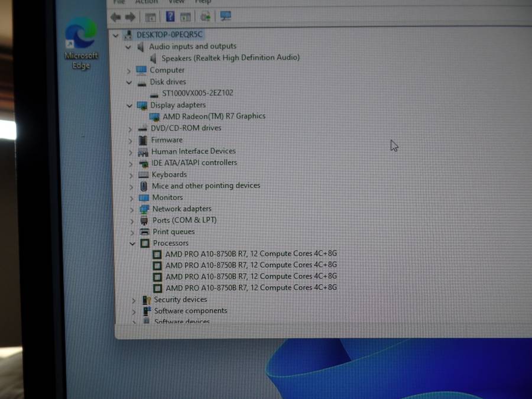532x399 pixels.
Task: Expand the Network adapters category
Action: [x=131, y=209]
